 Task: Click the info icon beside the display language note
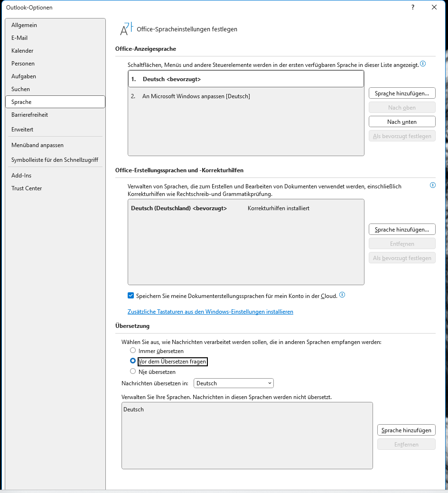click(422, 64)
